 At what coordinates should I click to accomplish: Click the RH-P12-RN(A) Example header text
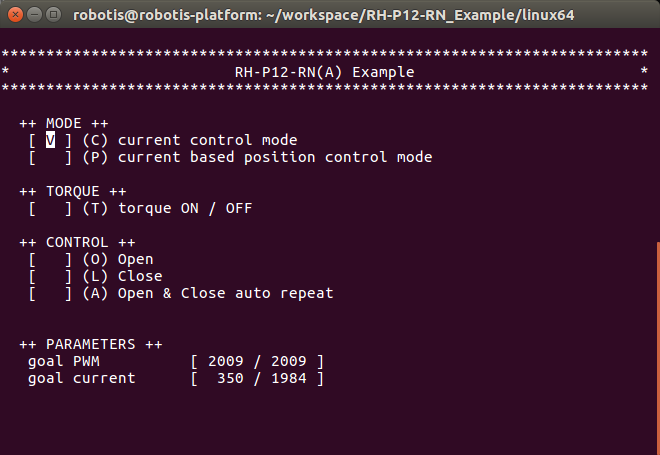tap(324, 73)
